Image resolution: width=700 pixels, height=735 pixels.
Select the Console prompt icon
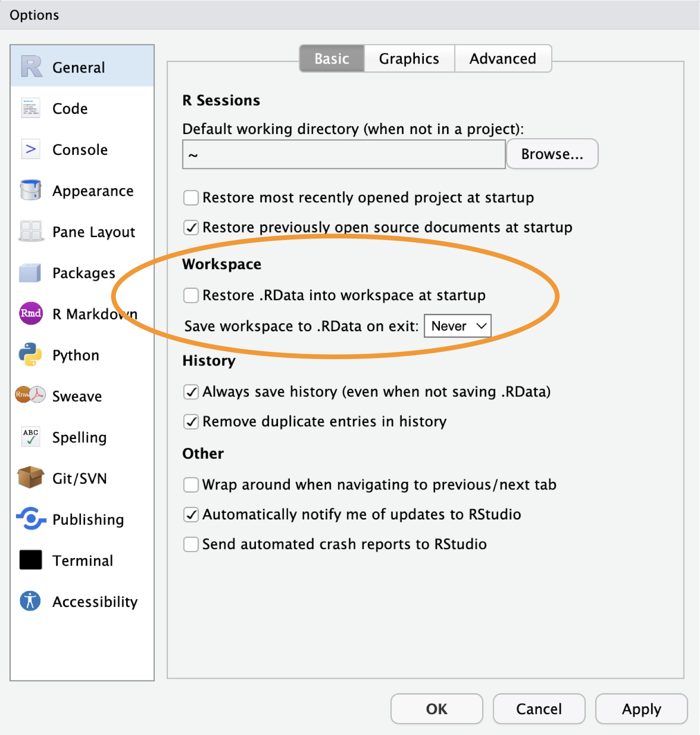(31, 149)
